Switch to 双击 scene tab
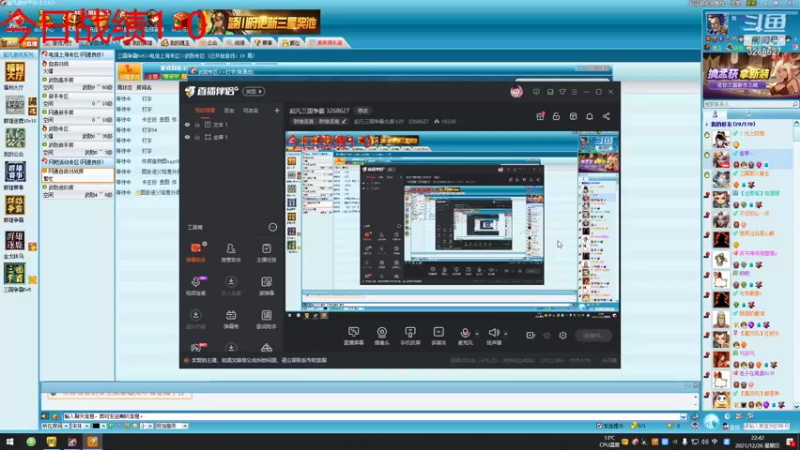Screen dimensions: 800x450 229,111
